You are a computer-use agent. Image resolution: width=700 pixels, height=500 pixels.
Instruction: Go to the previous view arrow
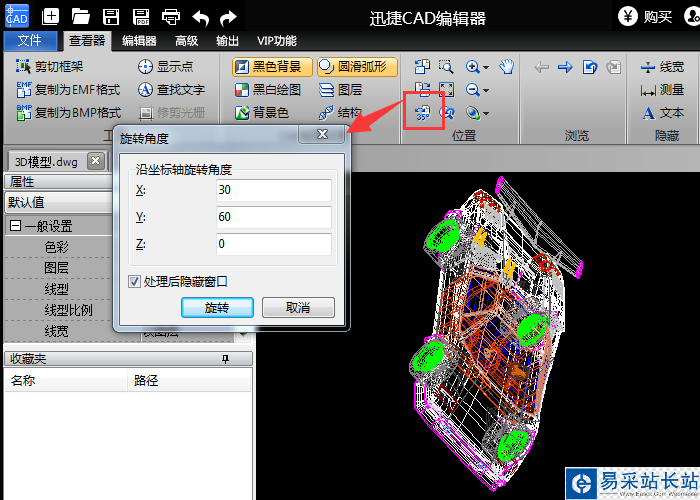542,67
